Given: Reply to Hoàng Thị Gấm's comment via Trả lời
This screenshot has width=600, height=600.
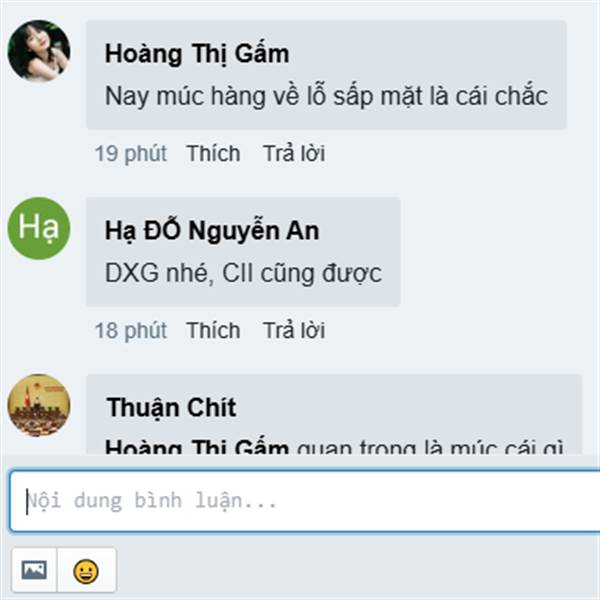Looking at the screenshot, I should point(294,153).
